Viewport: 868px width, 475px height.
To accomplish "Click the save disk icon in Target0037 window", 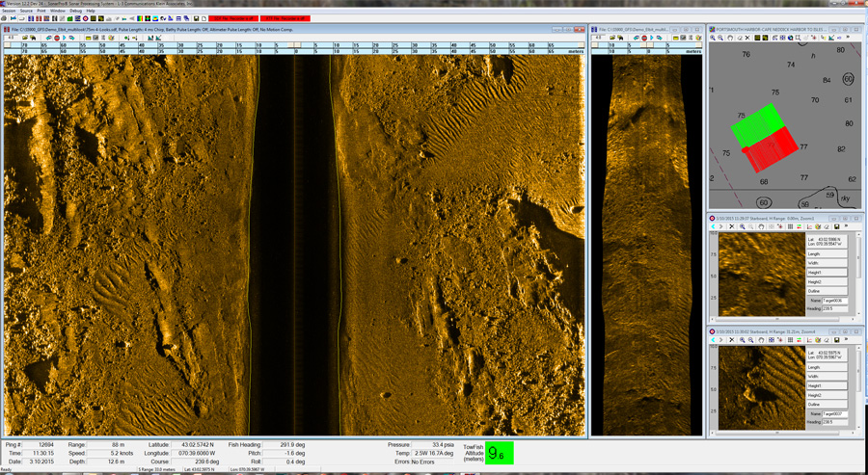I will (836, 339).
